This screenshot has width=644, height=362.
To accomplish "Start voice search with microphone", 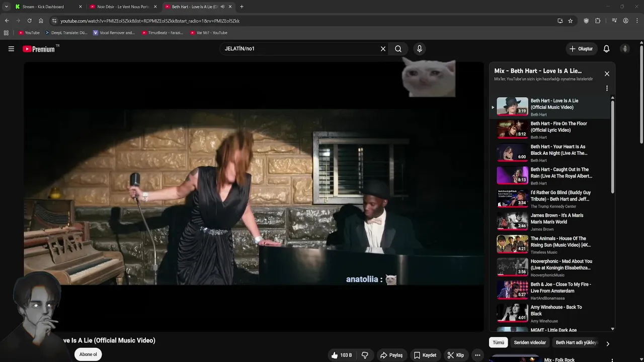I will 419,49.
